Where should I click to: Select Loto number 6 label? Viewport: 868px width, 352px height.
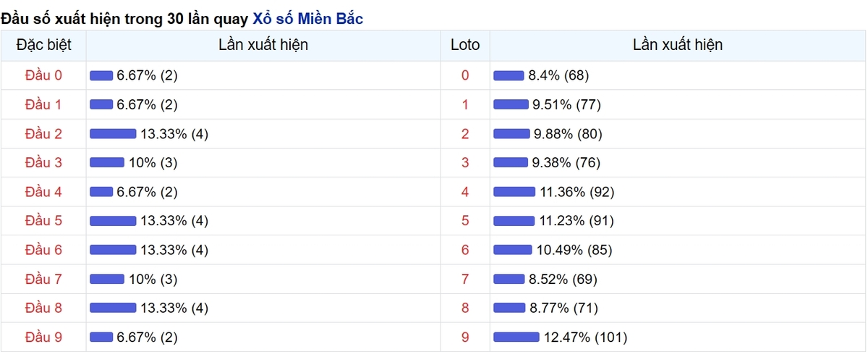465,250
